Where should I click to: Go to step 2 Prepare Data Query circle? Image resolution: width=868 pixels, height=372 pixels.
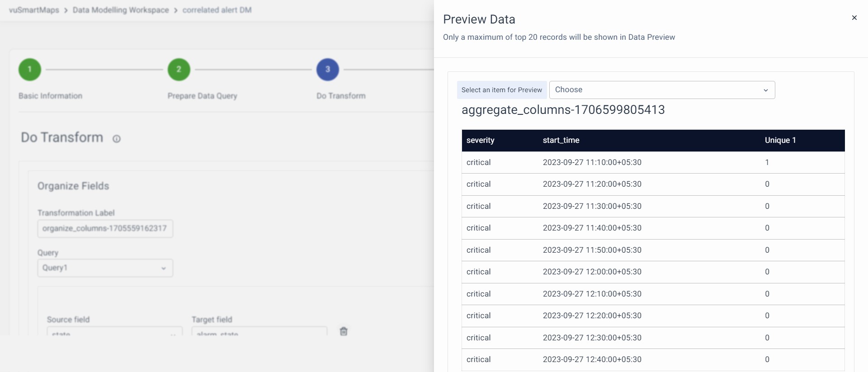(179, 70)
